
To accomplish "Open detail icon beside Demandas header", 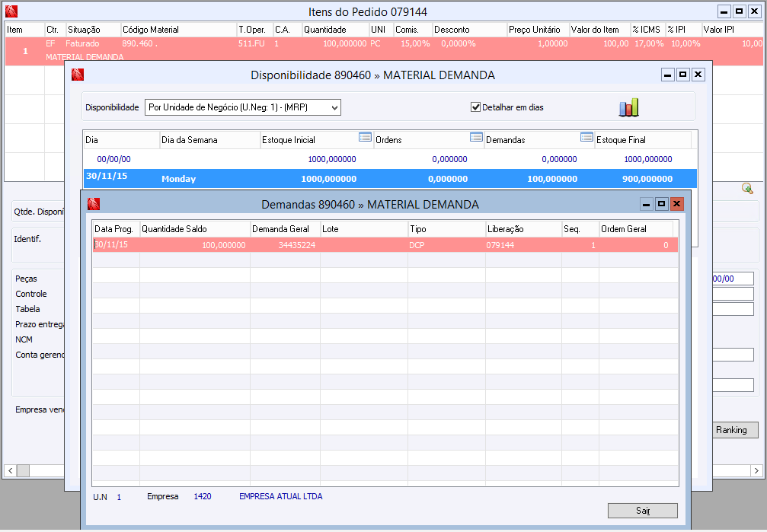I will click(x=586, y=137).
